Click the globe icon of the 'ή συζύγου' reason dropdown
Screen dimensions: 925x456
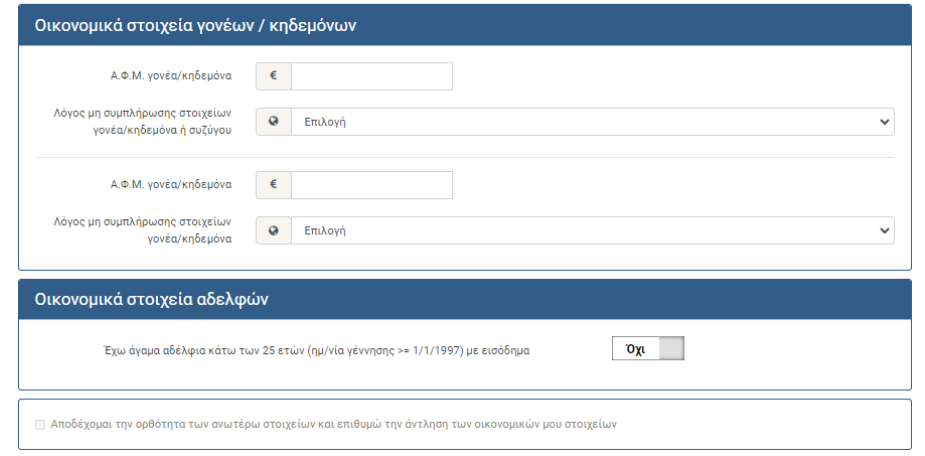(x=273, y=122)
